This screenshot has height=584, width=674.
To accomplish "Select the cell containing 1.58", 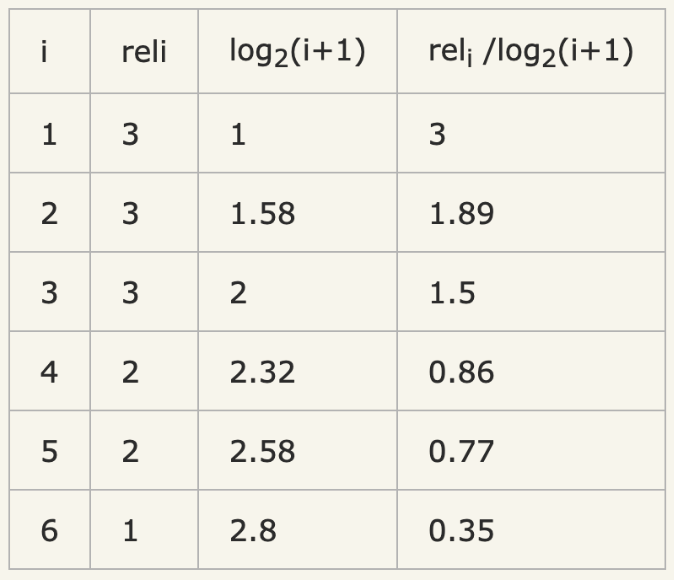I will (x=262, y=214).
